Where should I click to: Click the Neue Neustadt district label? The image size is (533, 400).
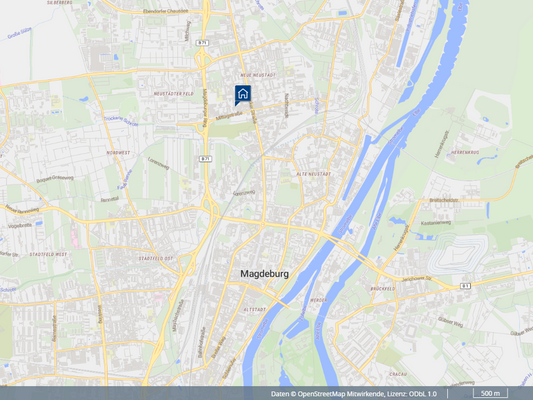click(x=258, y=75)
